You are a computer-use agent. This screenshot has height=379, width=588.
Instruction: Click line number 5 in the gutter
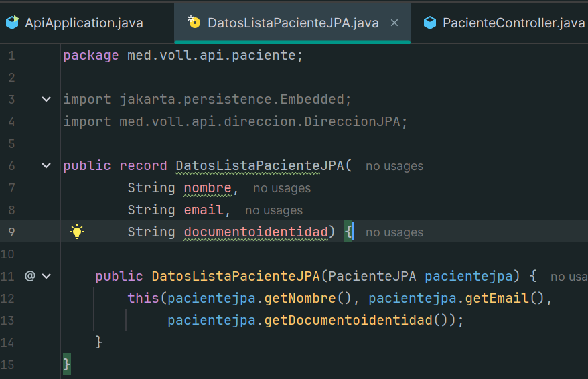tap(11, 143)
